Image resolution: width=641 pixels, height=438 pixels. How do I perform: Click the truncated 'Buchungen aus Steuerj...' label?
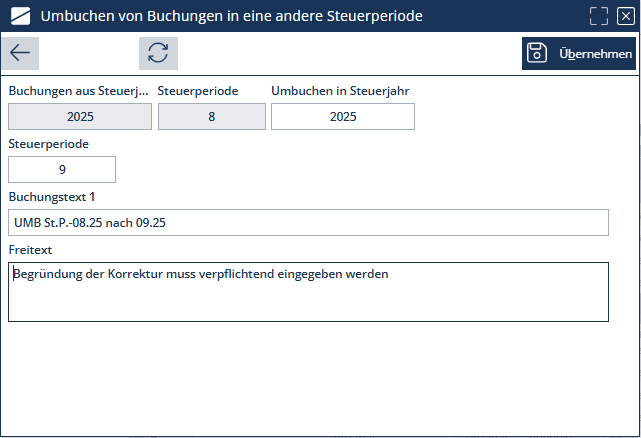point(78,91)
